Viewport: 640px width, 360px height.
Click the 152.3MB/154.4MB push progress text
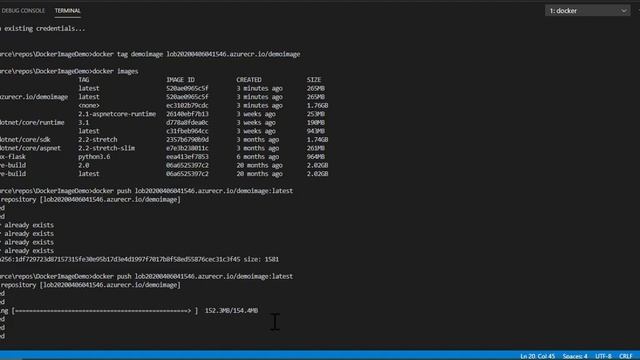point(231,311)
